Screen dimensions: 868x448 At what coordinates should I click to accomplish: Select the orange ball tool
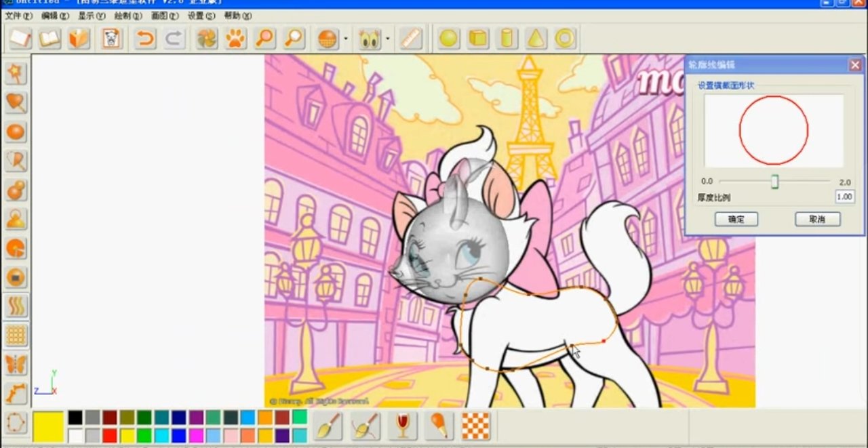coord(16,131)
